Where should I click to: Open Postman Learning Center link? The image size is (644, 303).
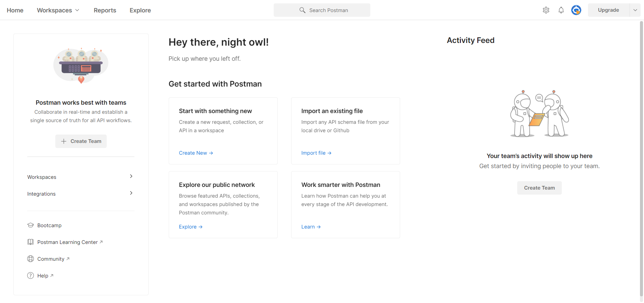[x=67, y=242]
